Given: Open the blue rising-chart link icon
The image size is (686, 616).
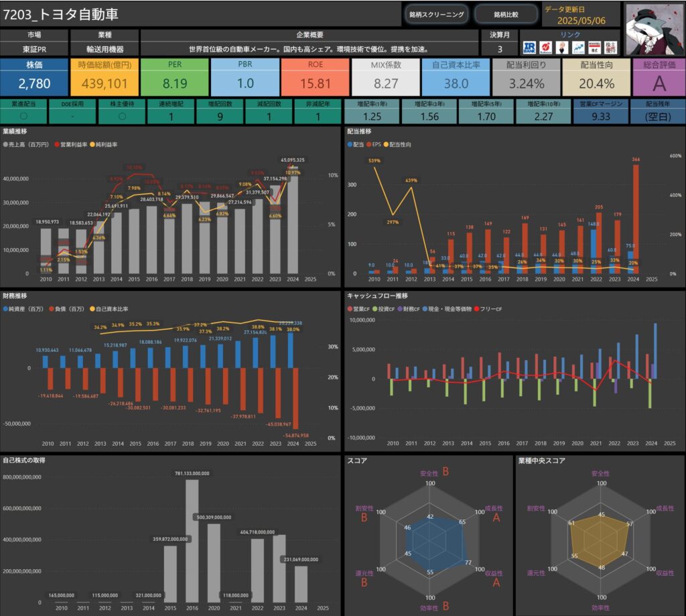Looking at the screenshot, I should pyautogui.click(x=578, y=48).
